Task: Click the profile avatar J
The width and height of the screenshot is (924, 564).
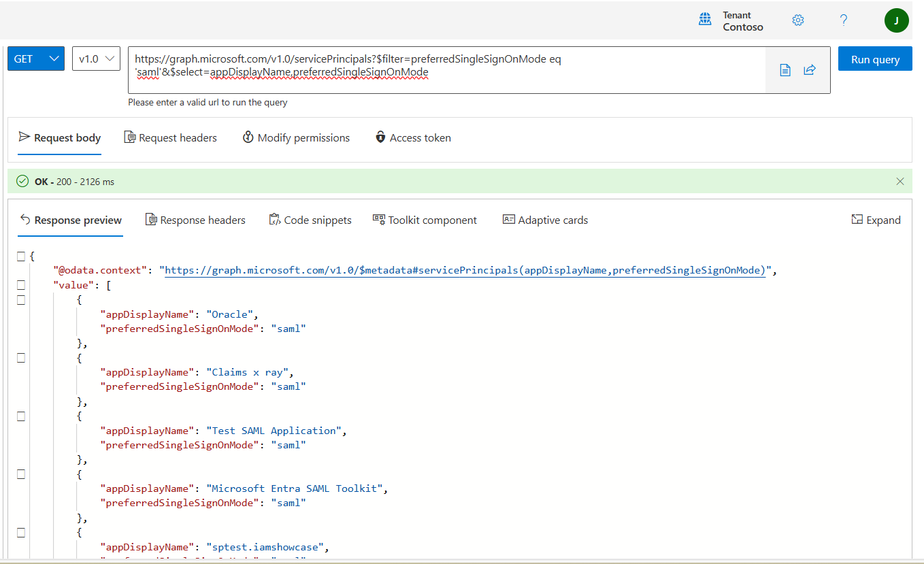Action: click(896, 20)
